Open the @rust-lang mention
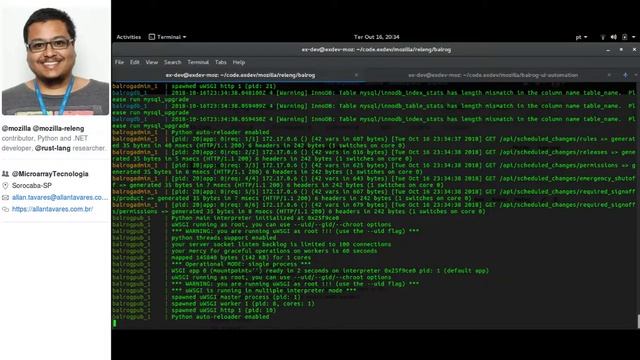Image resolution: width=640 pixels, height=360 pixels. [x=53, y=148]
